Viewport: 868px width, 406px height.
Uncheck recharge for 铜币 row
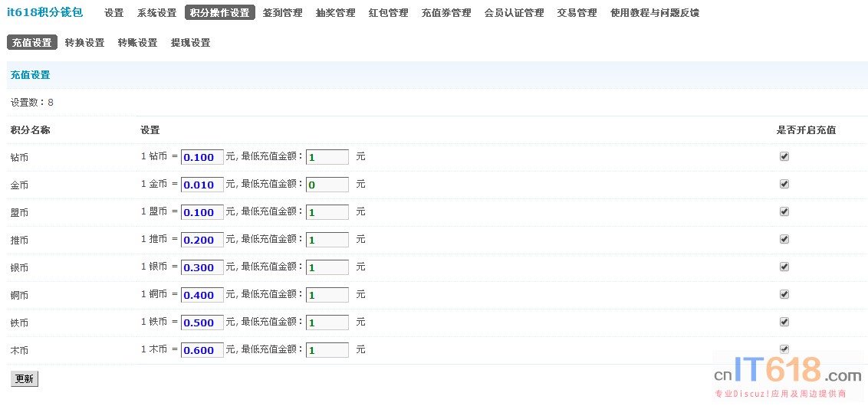[784, 295]
